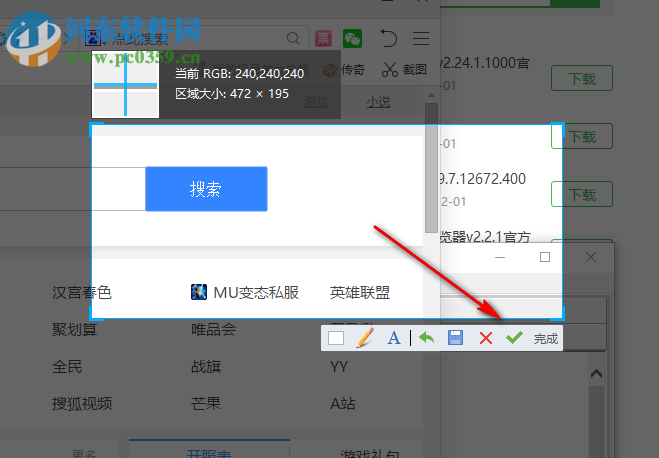Switch to the 小说 tab
The image size is (659, 458).
tap(378, 101)
